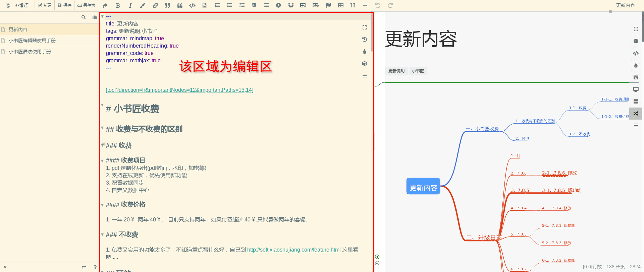The height and width of the screenshot is (272, 644).
Task: Fold the '#### 收费项目' section
Action: (102, 161)
